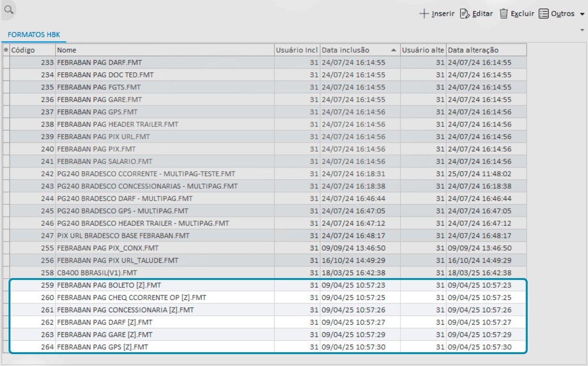
Task: Select row FEBRABAN PAG SALARIO.FMT
Action: (x=265, y=161)
